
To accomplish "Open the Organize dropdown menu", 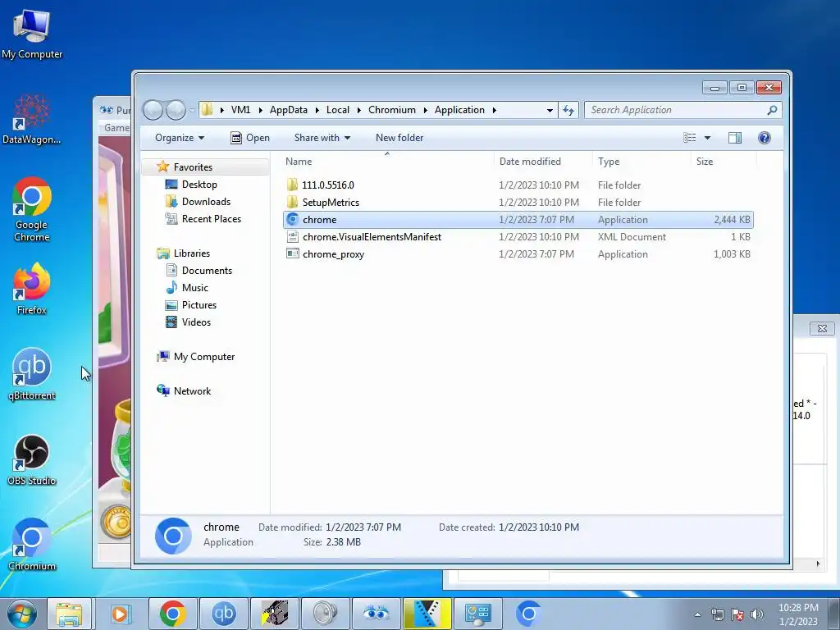I will (x=180, y=138).
